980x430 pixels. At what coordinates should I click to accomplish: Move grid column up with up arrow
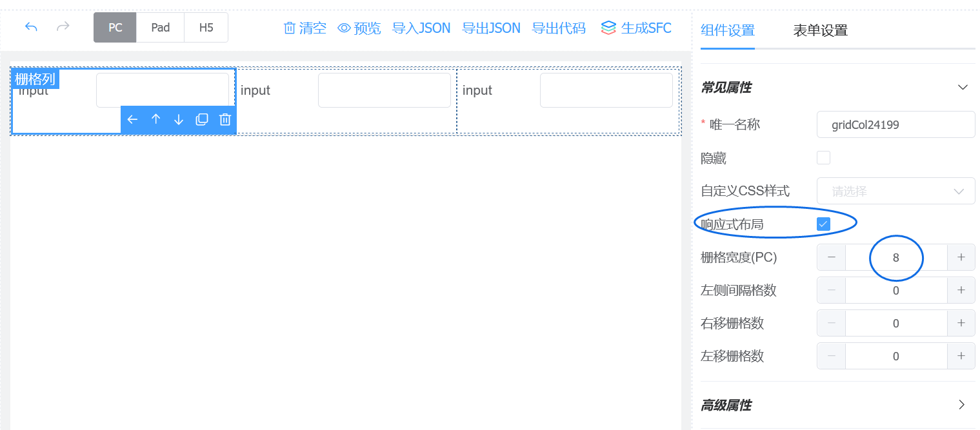click(x=155, y=119)
